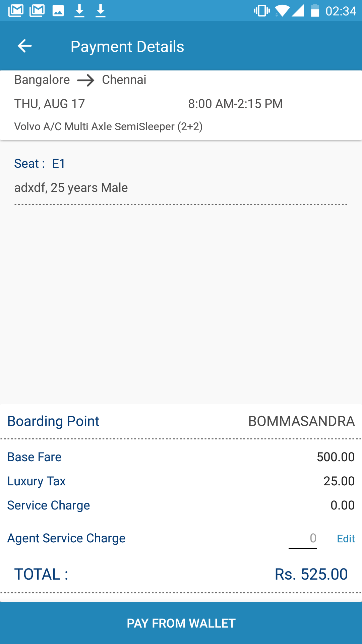Tap the image notification icon
Image resolution: width=362 pixels, height=644 pixels.
pos(58,11)
